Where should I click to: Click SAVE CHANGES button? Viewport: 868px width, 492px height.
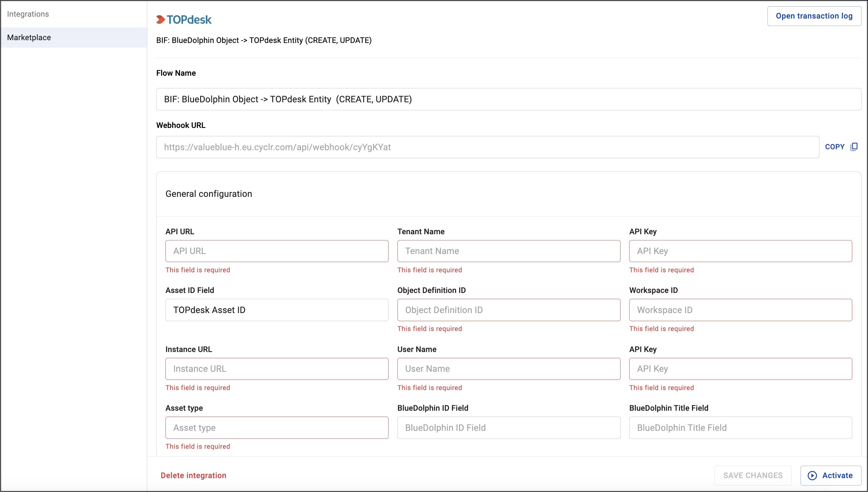click(753, 475)
